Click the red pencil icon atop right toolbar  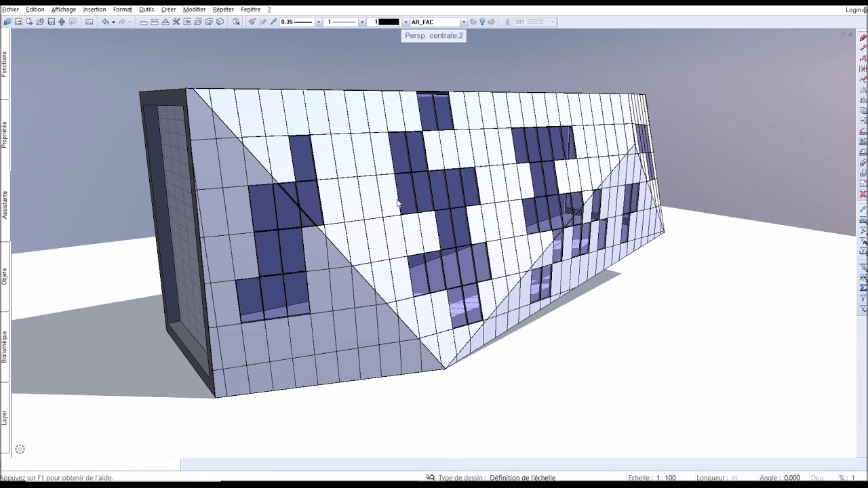tap(863, 37)
